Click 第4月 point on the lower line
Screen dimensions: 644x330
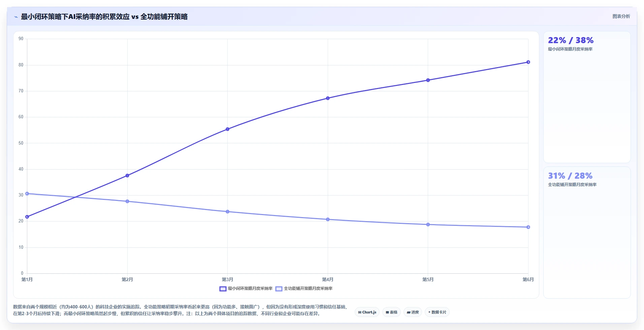[x=328, y=219]
